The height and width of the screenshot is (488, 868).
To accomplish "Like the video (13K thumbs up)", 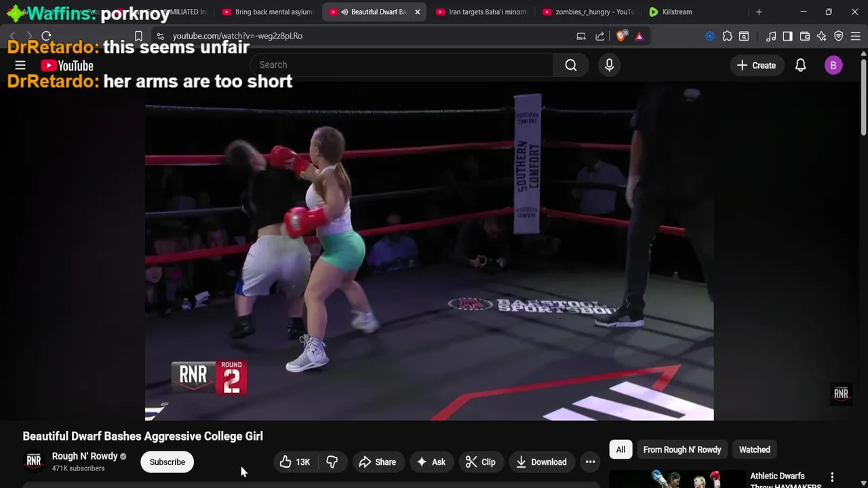I will 295,462.
